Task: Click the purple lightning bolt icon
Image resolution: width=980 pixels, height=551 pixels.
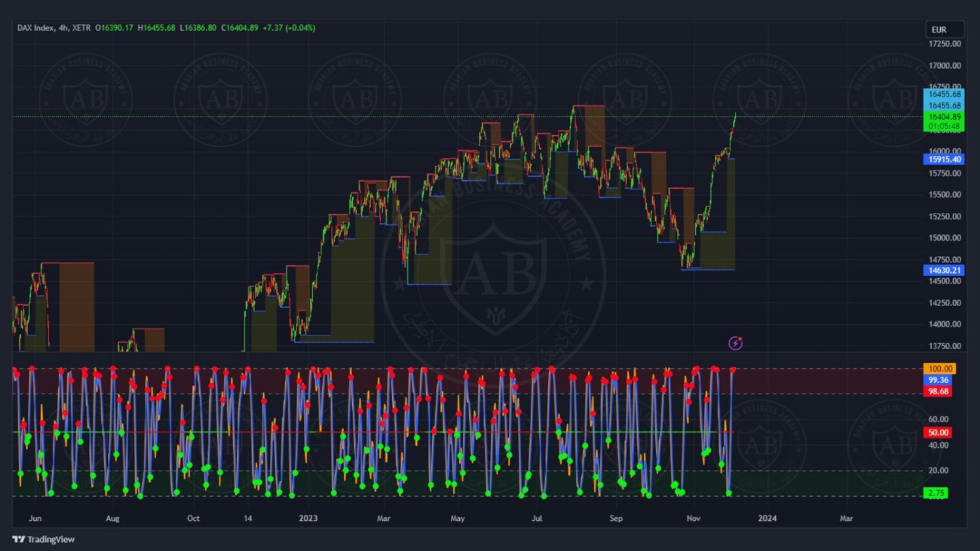Action: 735,343
